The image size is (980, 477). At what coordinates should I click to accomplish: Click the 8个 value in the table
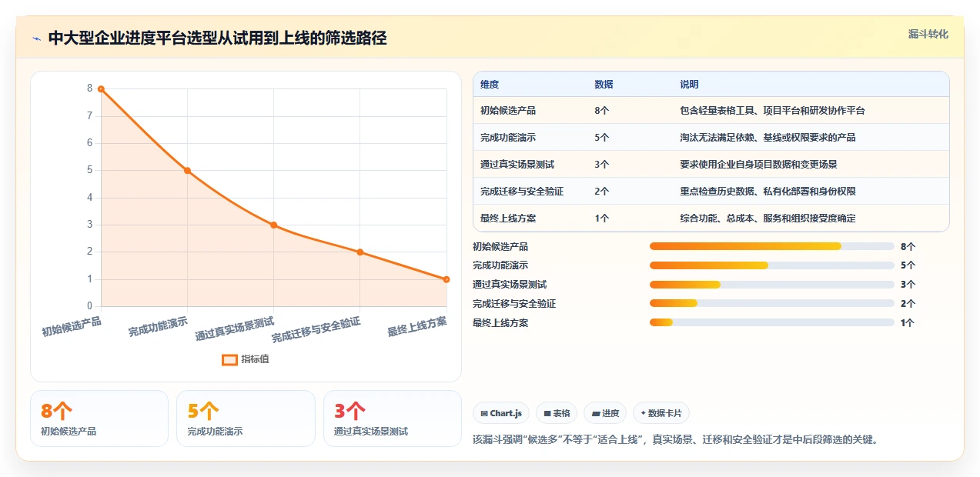pos(602,111)
